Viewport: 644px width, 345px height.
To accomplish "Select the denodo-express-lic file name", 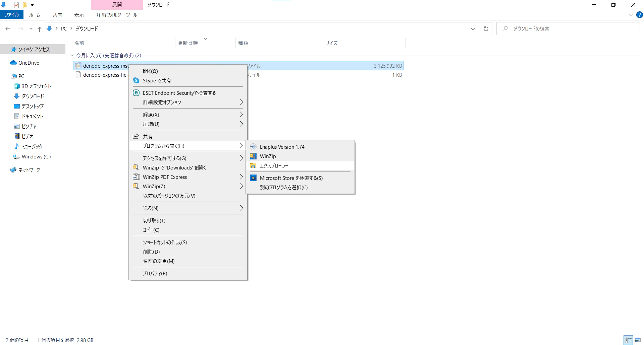I will tap(105, 75).
